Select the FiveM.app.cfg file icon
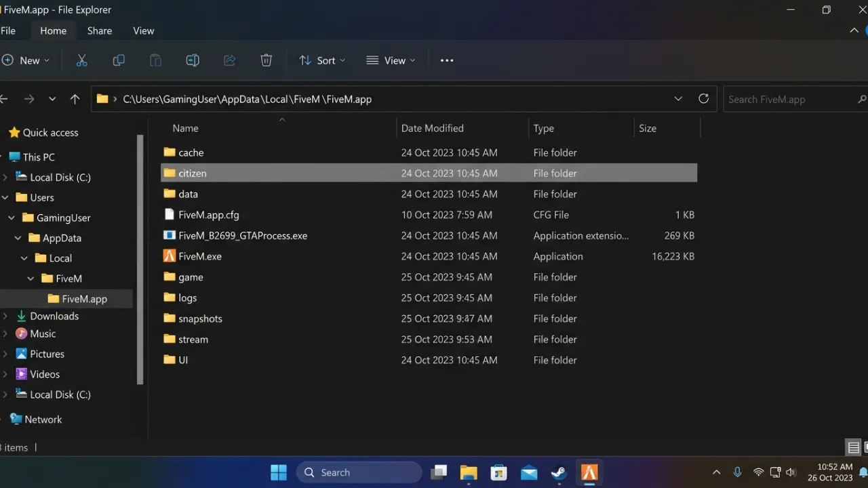The image size is (868, 488). tap(170, 214)
